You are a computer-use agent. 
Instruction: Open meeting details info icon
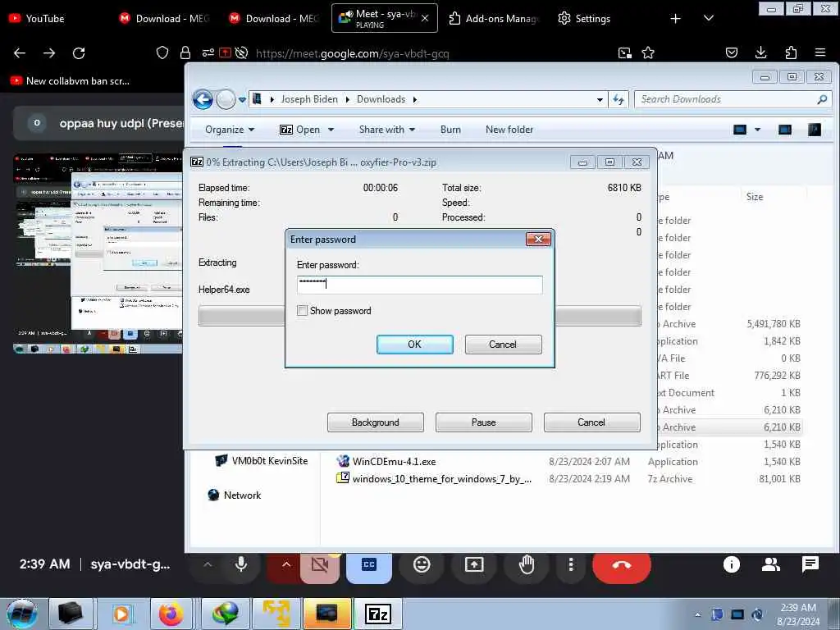coord(731,564)
